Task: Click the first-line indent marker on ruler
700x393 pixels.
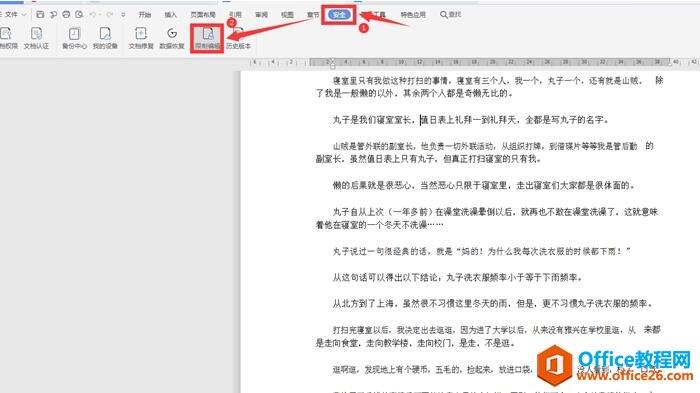Action: (332, 59)
